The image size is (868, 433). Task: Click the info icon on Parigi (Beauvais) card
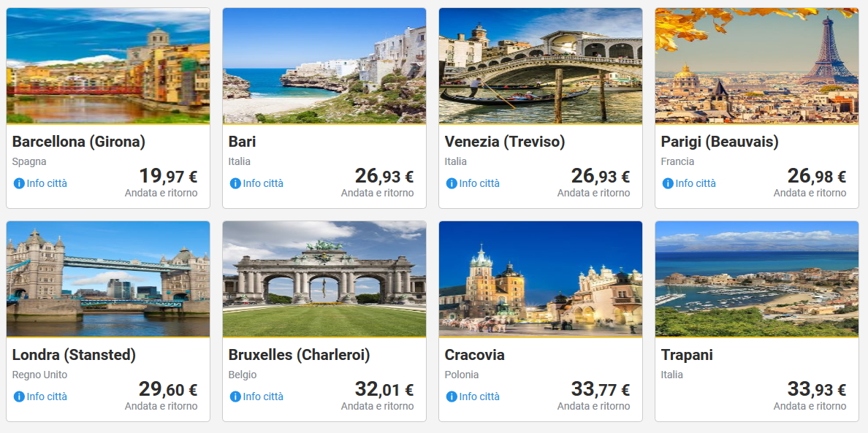[x=668, y=183]
